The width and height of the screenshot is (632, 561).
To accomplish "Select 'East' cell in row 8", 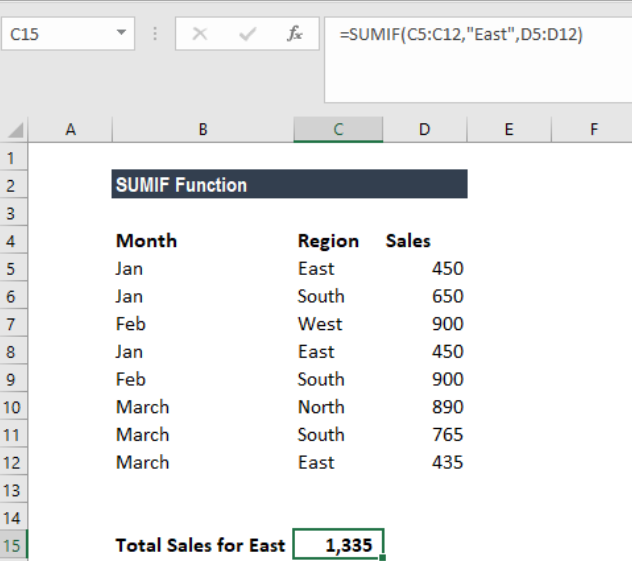I will tap(338, 352).
